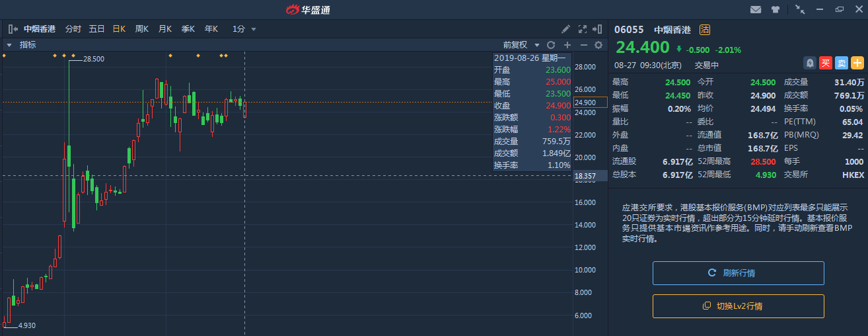Click the tooltip 成交额 value 1.849亿
The image size is (868, 336).
[x=556, y=153]
